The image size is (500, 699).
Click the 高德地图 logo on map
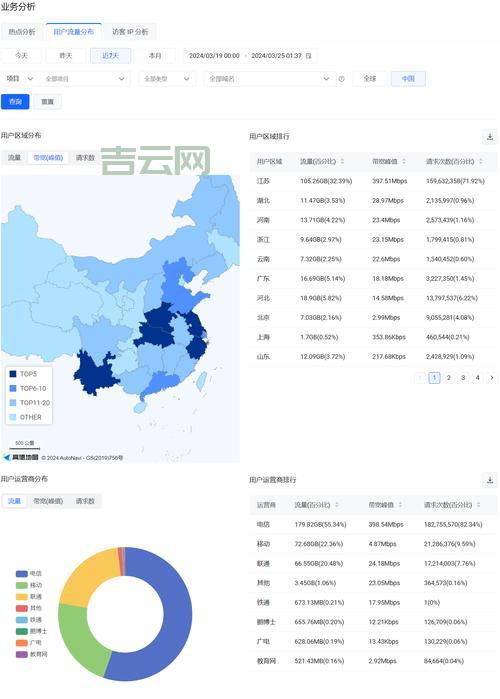point(21,457)
